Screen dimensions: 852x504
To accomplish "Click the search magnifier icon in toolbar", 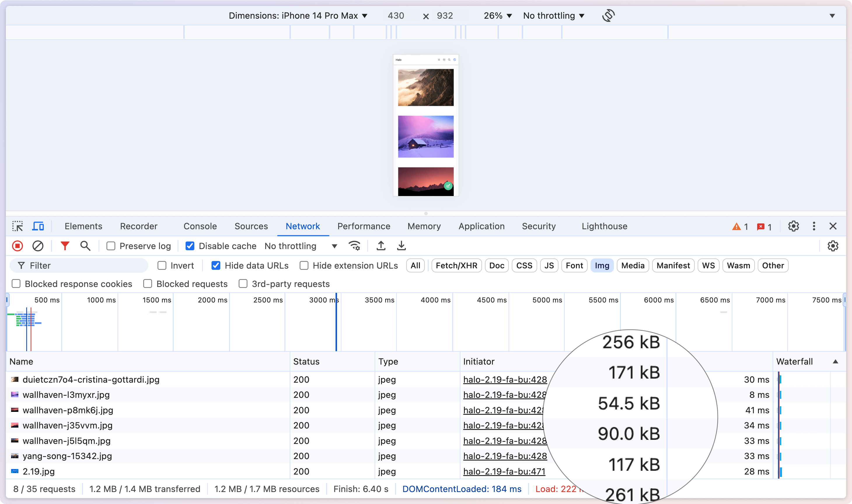I will pyautogui.click(x=86, y=246).
